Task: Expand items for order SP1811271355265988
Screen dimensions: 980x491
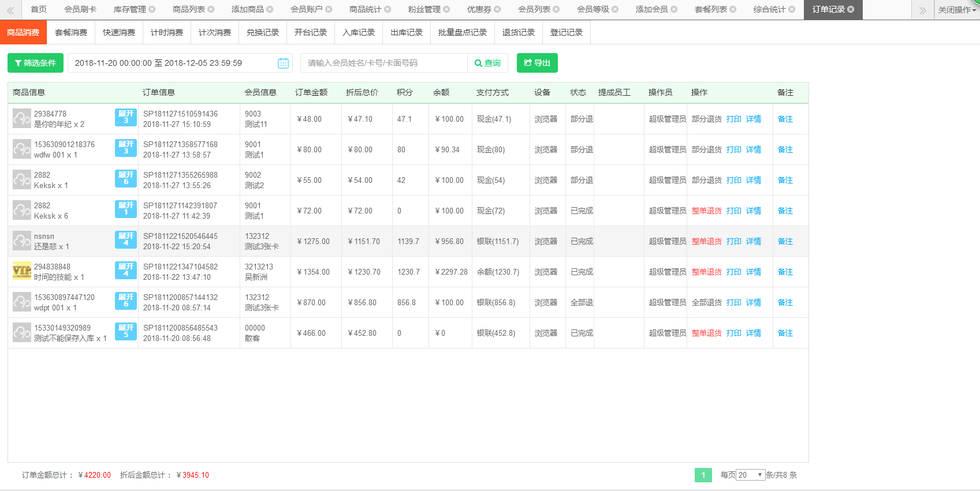Action: tap(126, 178)
